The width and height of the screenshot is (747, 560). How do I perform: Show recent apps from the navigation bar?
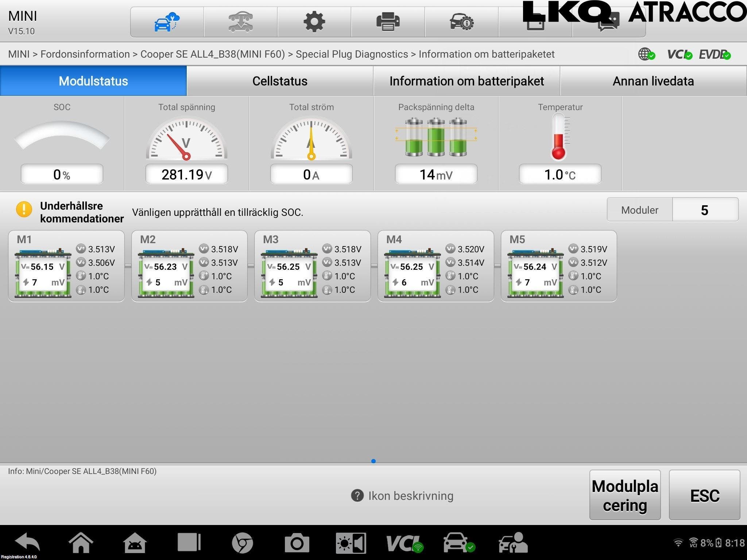point(189,542)
